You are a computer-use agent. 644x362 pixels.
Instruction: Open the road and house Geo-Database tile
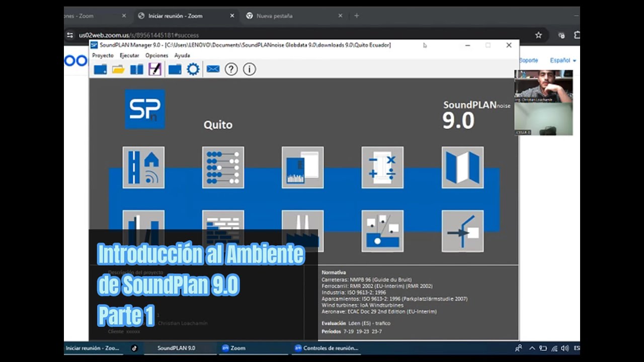pyautogui.click(x=143, y=167)
